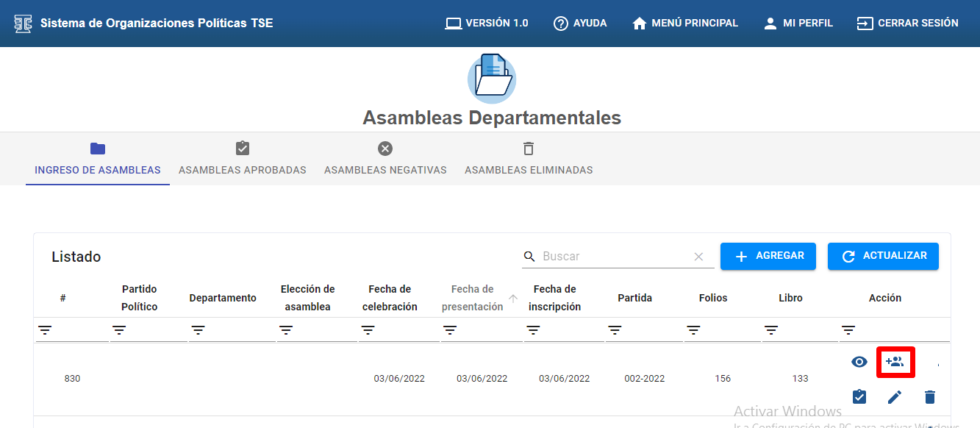Click into the Buscar search field
The height and width of the screenshot is (428, 980).
(614, 257)
